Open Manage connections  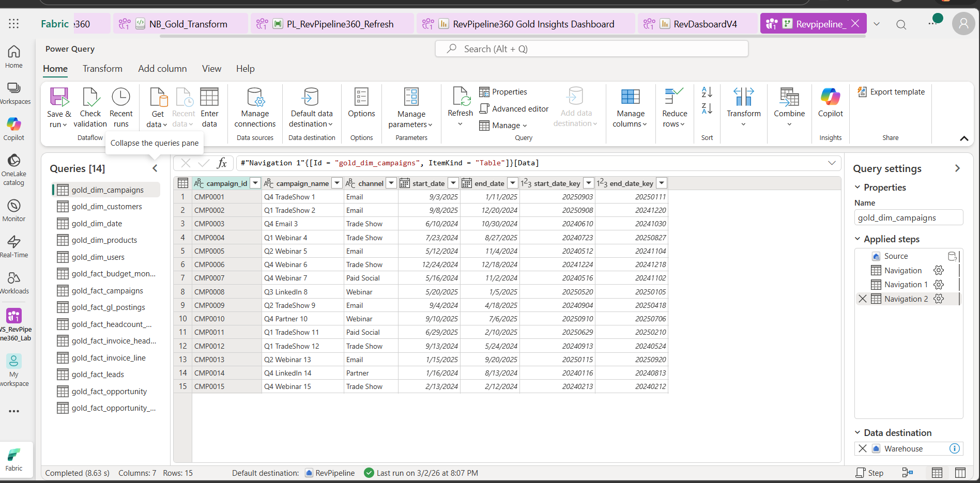(x=255, y=107)
